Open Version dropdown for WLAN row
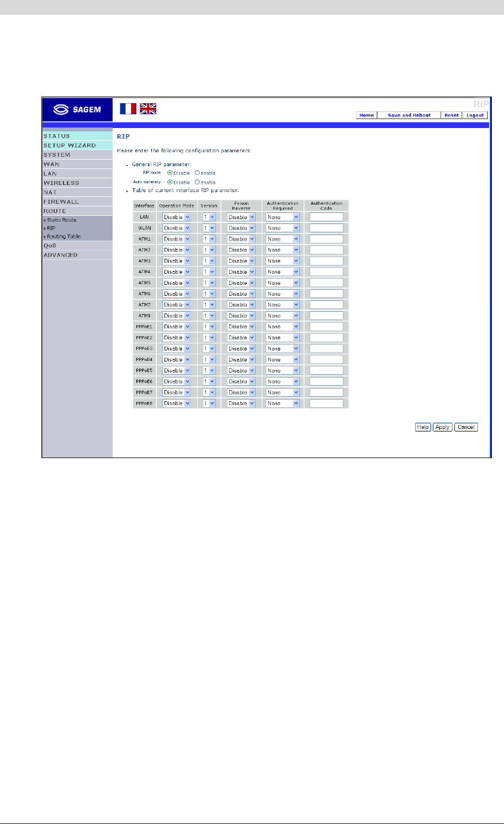The height and width of the screenshot is (824, 504). tap(209, 228)
